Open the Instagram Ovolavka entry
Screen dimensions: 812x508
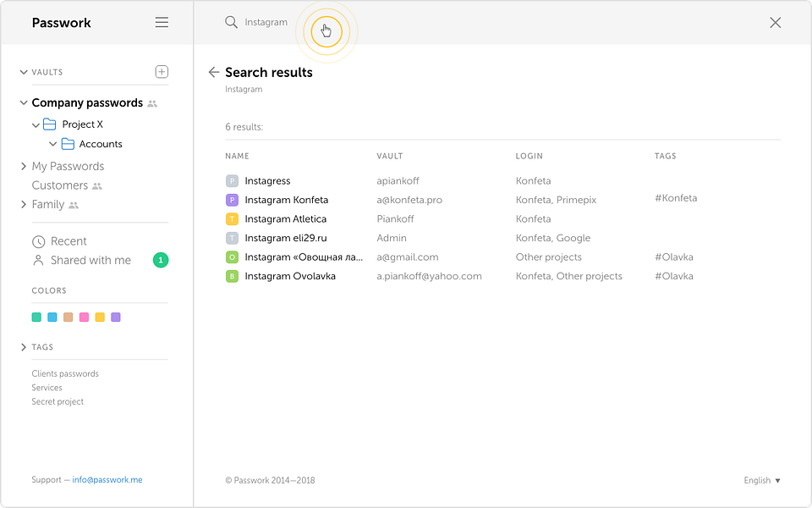coord(290,276)
